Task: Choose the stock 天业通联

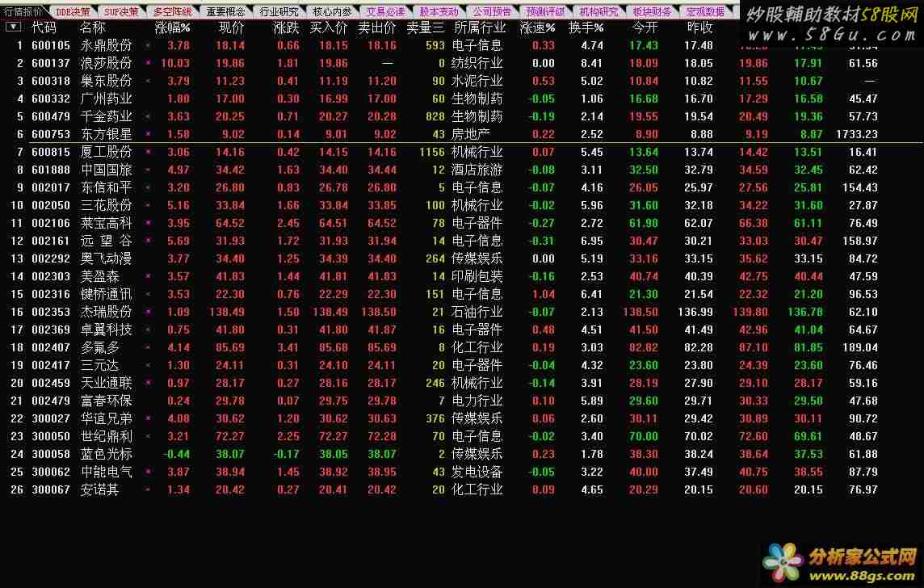Action: tap(106, 383)
